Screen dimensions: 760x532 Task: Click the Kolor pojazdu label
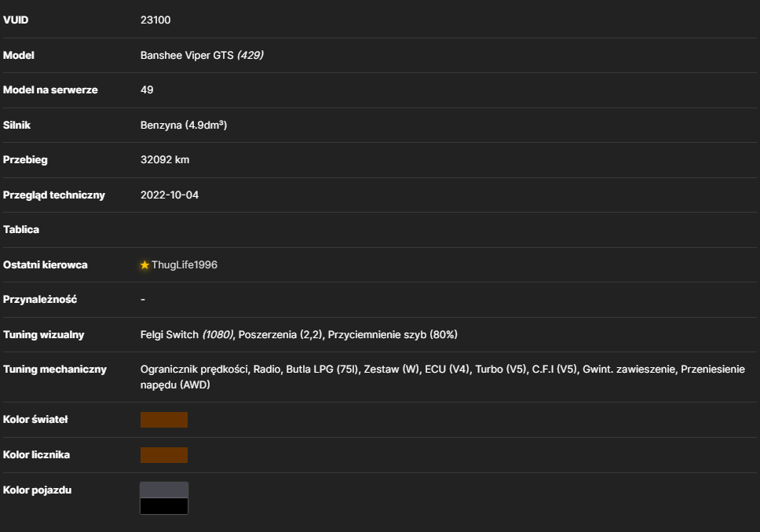tap(38, 490)
